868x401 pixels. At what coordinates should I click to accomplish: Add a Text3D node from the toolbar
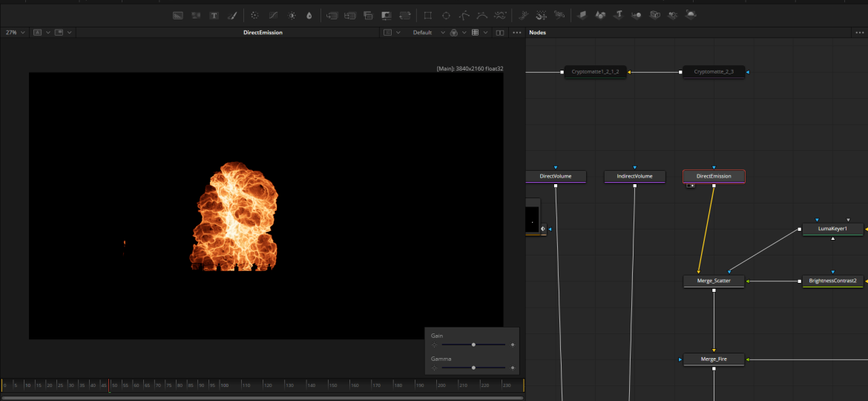pyautogui.click(x=618, y=15)
